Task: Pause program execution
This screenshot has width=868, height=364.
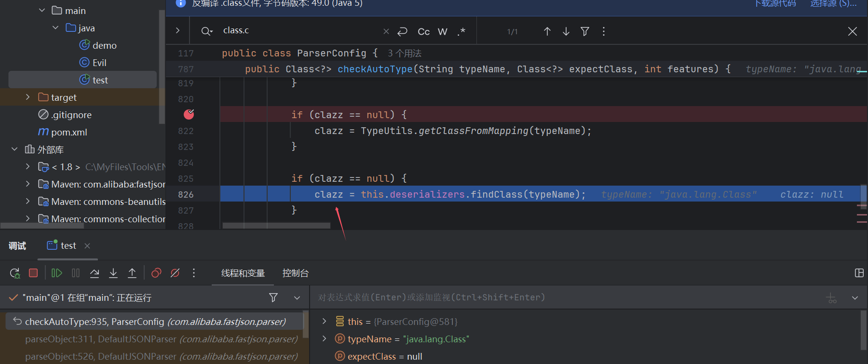Action: tap(76, 273)
